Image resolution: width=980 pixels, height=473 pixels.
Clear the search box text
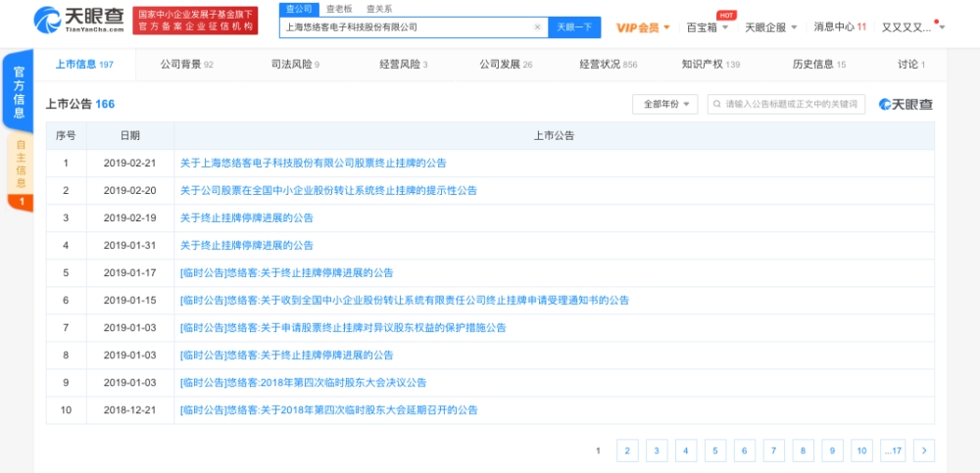(x=537, y=27)
